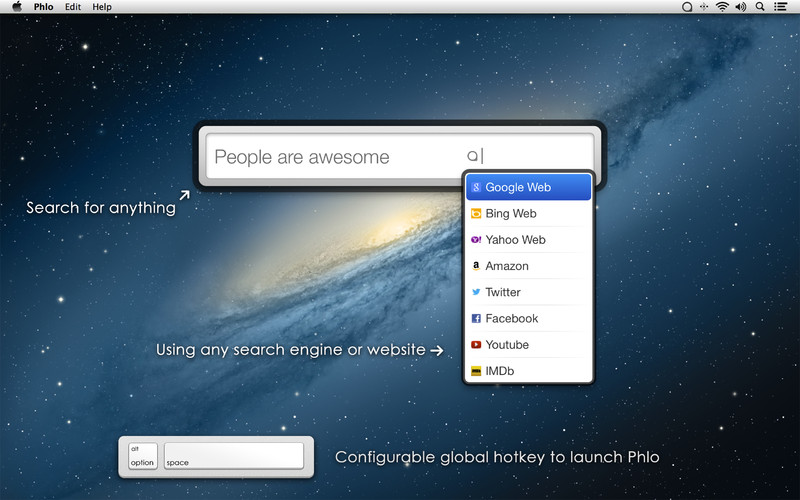Click the Facebook icon in the list

(x=476, y=318)
